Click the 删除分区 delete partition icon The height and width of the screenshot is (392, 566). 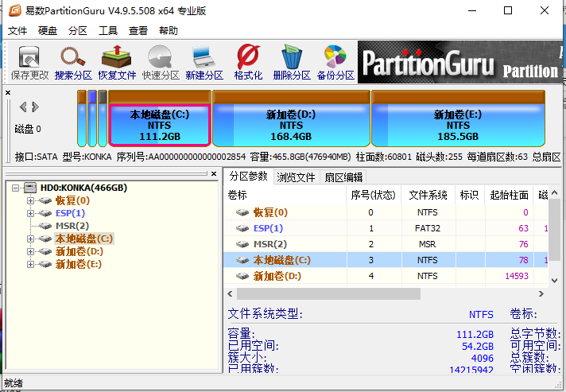(x=292, y=62)
